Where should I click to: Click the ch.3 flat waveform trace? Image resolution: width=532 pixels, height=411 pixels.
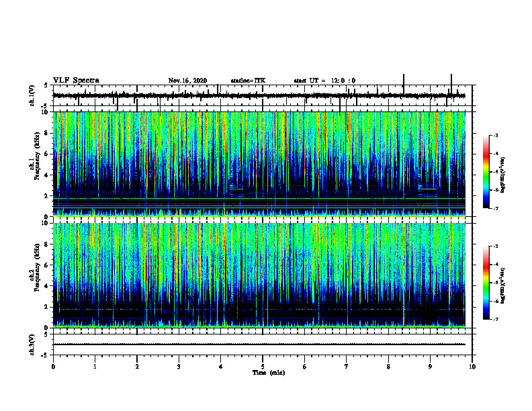tap(259, 345)
